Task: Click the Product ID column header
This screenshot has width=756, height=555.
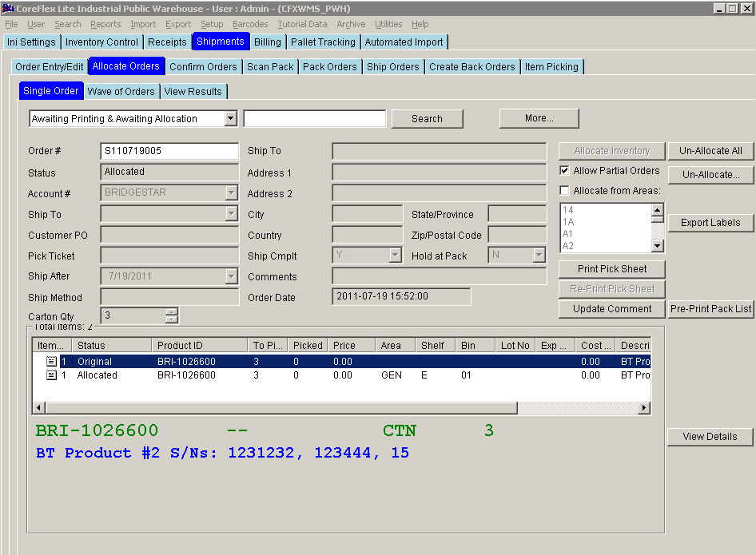Action: click(x=200, y=346)
